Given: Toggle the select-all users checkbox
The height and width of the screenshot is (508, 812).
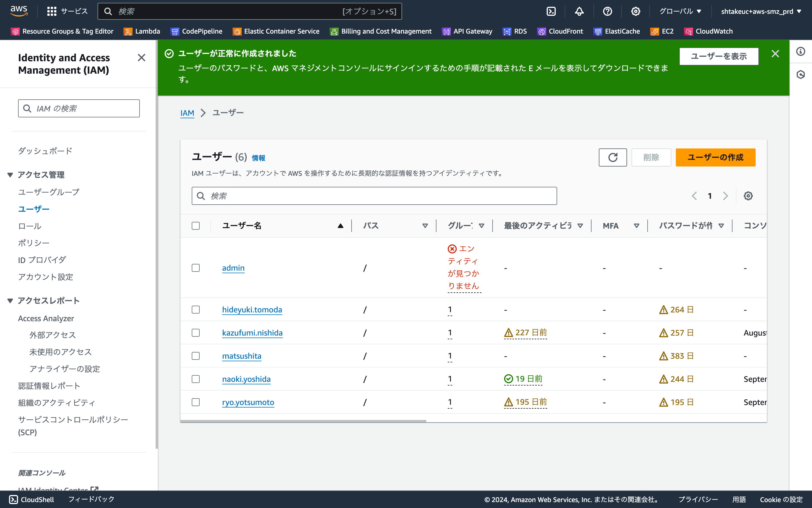Looking at the screenshot, I should coord(196,226).
